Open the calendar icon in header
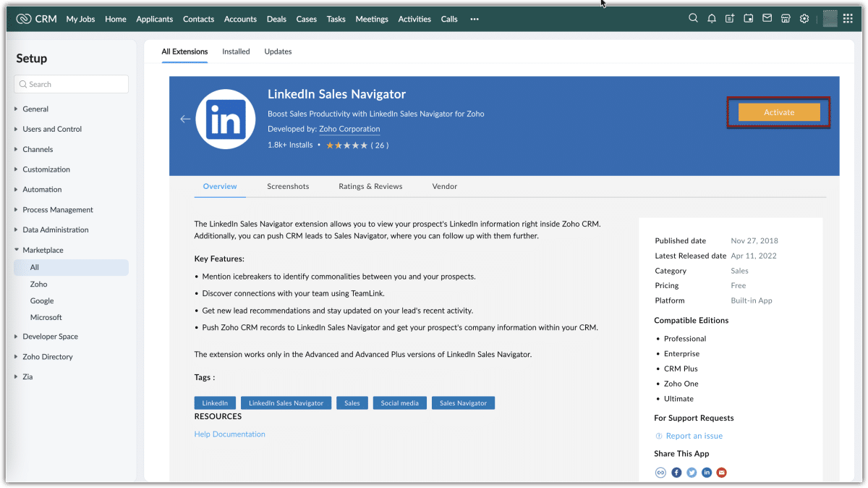The height and width of the screenshot is (488, 868). (749, 19)
